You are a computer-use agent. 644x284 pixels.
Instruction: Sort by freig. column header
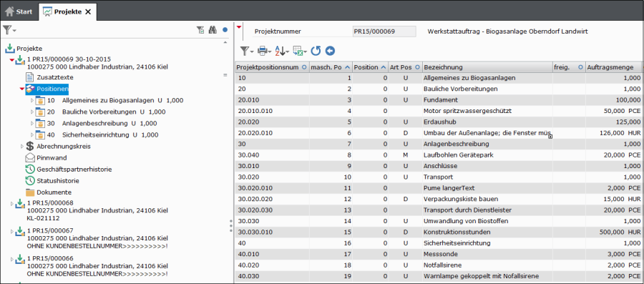click(568, 67)
